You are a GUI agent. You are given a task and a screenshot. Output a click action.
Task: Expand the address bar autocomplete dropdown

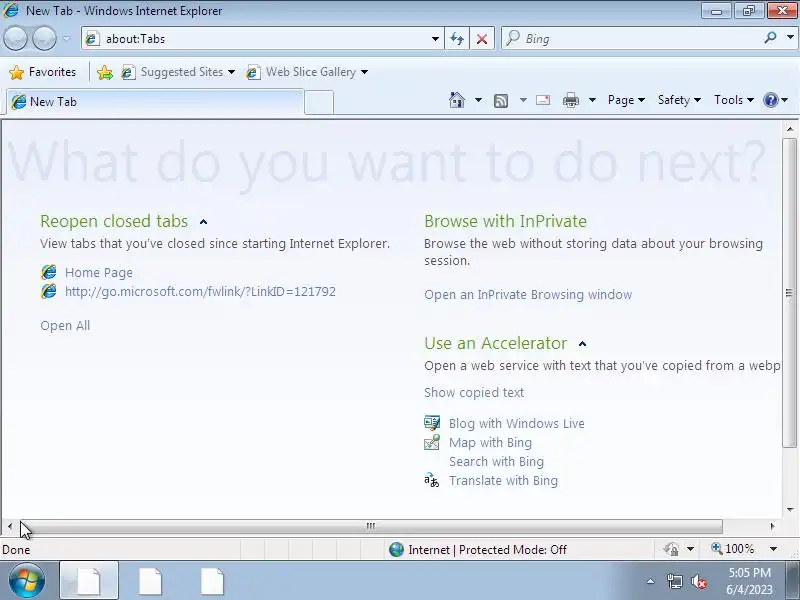[435, 39]
